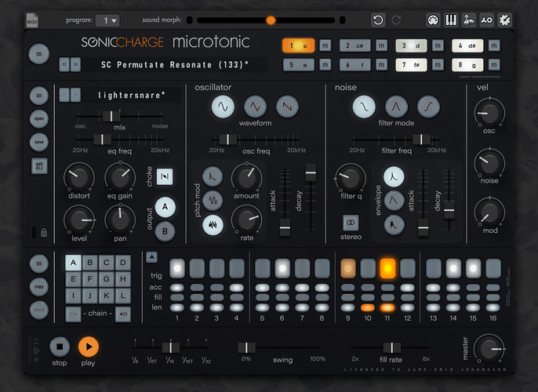Click the master volume knob
This screenshot has width=538, height=392.
pyautogui.click(x=489, y=349)
